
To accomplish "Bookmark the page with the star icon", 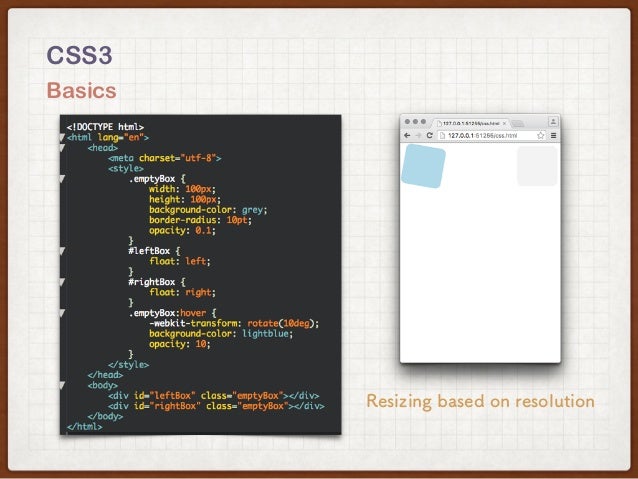I will pos(540,136).
